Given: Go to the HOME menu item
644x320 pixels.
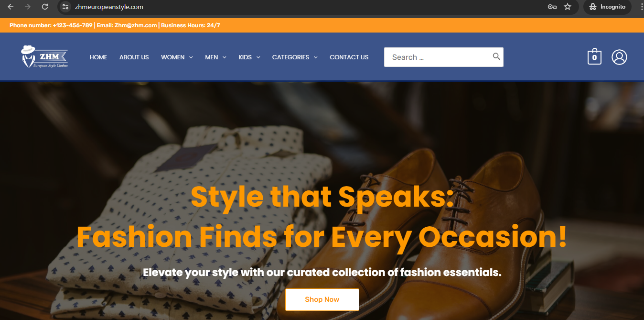Looking at the screenshot, I should pyautogui.click(x=98, y=57).
